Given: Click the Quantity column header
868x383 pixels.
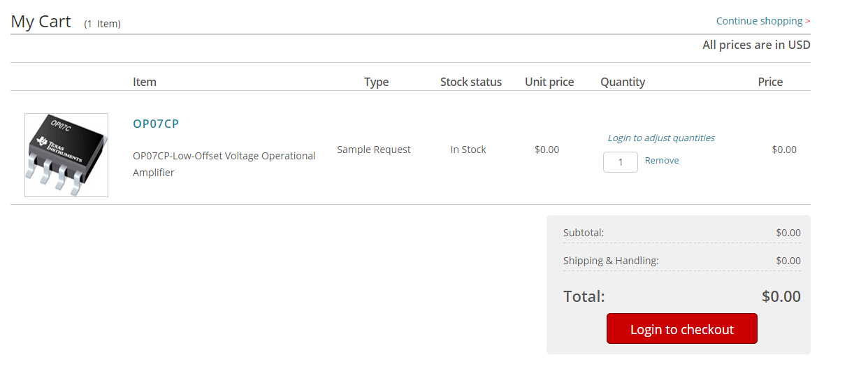Looking at the screenshot, I should (x=623, y=82).
